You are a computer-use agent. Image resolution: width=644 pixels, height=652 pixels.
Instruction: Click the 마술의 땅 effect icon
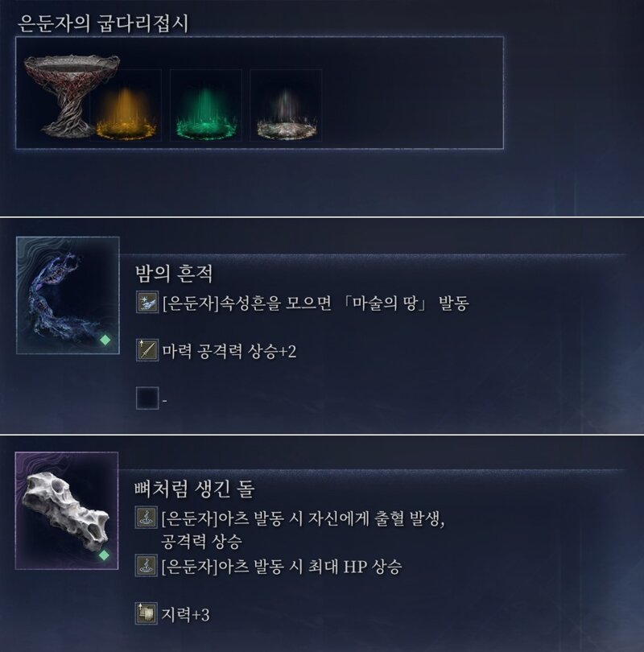pos(147,302)
